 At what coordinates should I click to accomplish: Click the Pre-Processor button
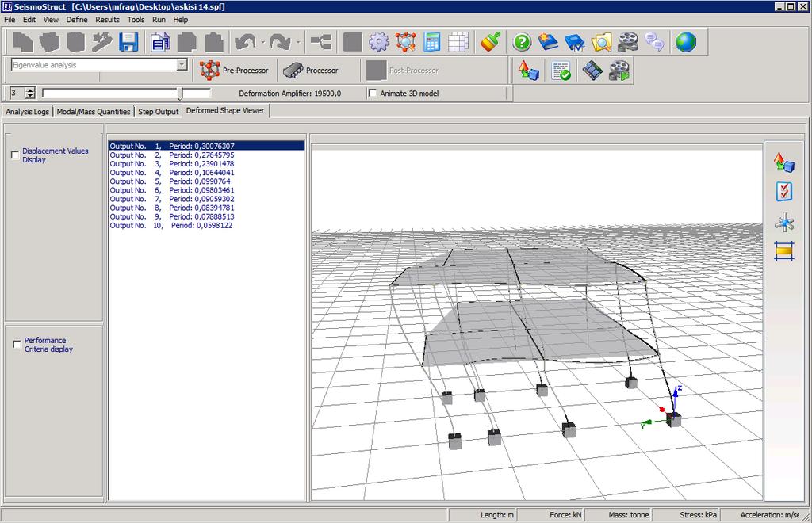pyautogui.click(x=235, y=71)
